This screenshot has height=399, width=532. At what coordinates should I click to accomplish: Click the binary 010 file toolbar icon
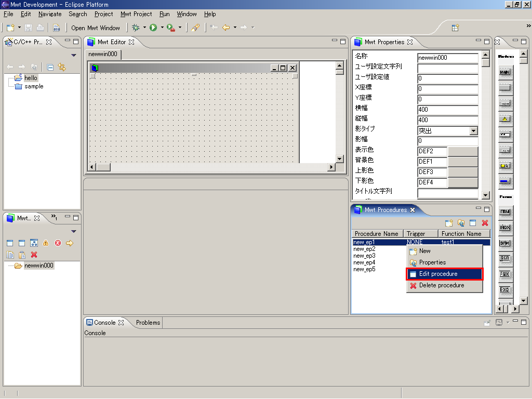pos(56,28)
